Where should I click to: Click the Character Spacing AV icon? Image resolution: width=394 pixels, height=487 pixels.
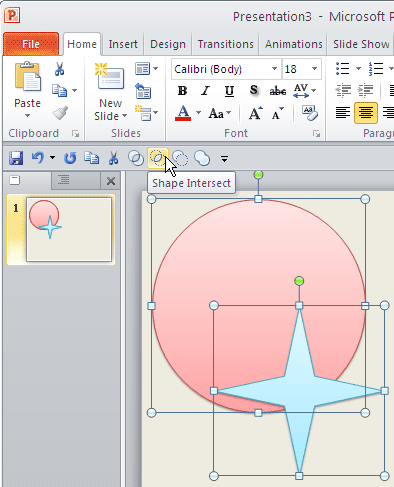click(x=301, y=90)
